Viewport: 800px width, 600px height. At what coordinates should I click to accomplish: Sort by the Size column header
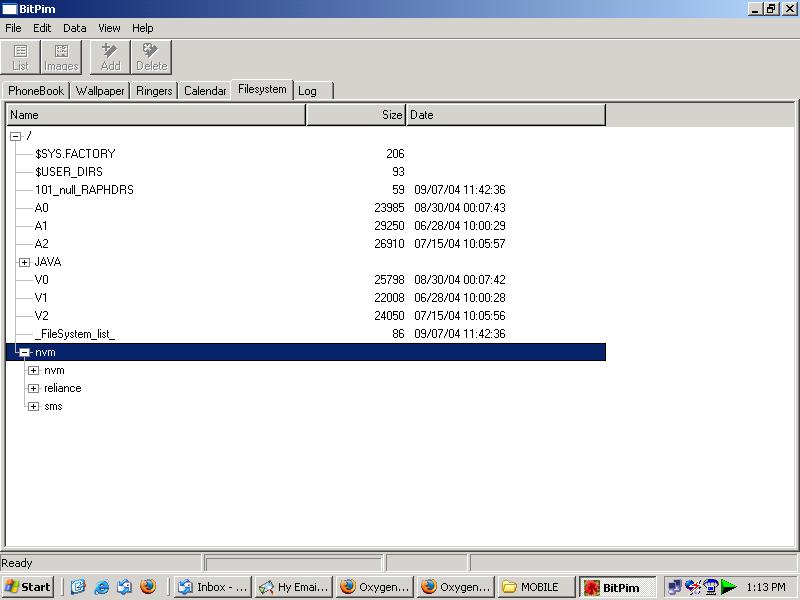coord(356,115)
